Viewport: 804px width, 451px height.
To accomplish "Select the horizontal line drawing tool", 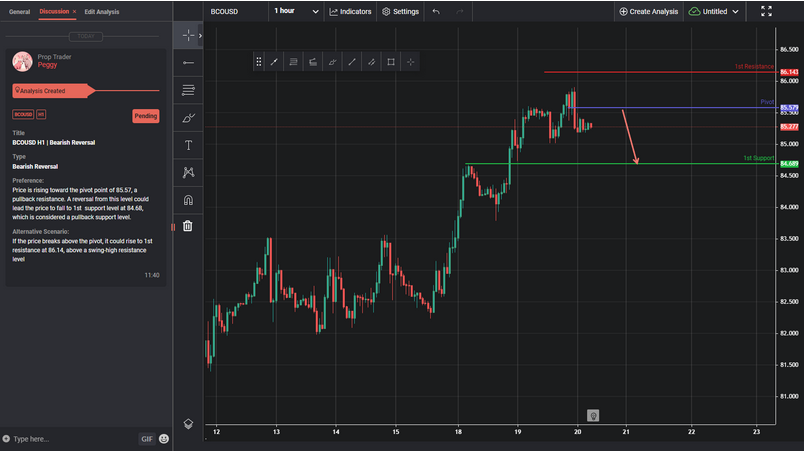I will point(188,63).
